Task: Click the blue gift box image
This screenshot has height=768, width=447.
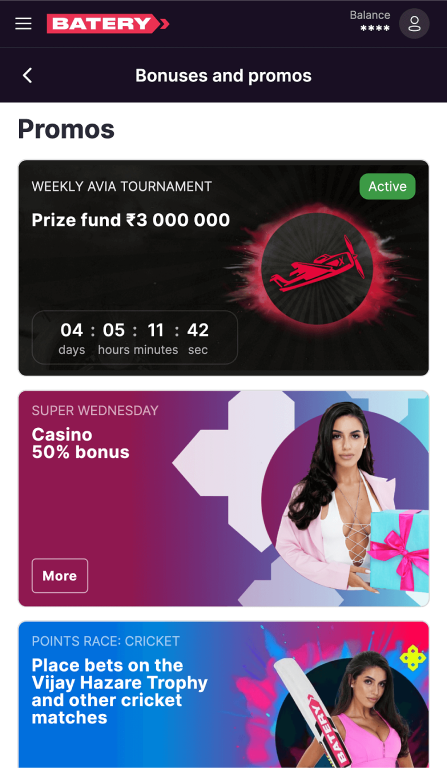Action: 399,551
